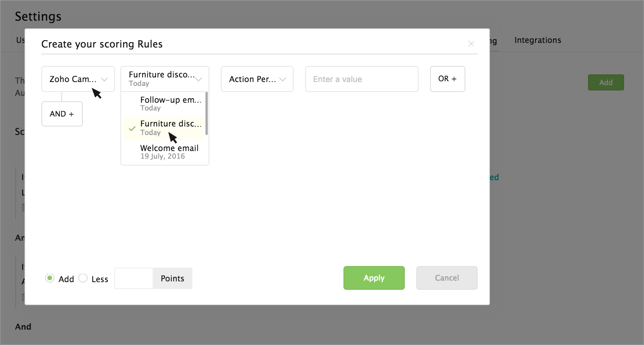The height and width of the screenshot is (345, 644).
Task: Click the chevron arrow in Action Per... dropdown
Action: click(283, 79)
